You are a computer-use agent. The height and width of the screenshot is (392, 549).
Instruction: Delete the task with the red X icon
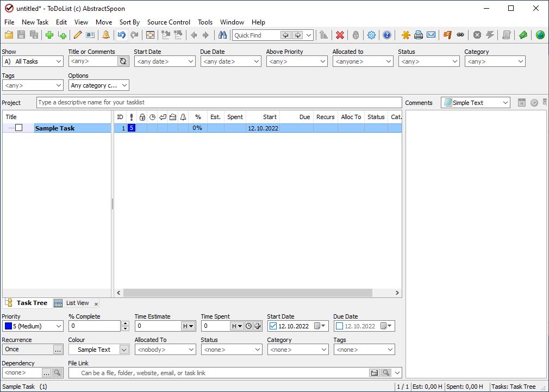coord(340,35)
